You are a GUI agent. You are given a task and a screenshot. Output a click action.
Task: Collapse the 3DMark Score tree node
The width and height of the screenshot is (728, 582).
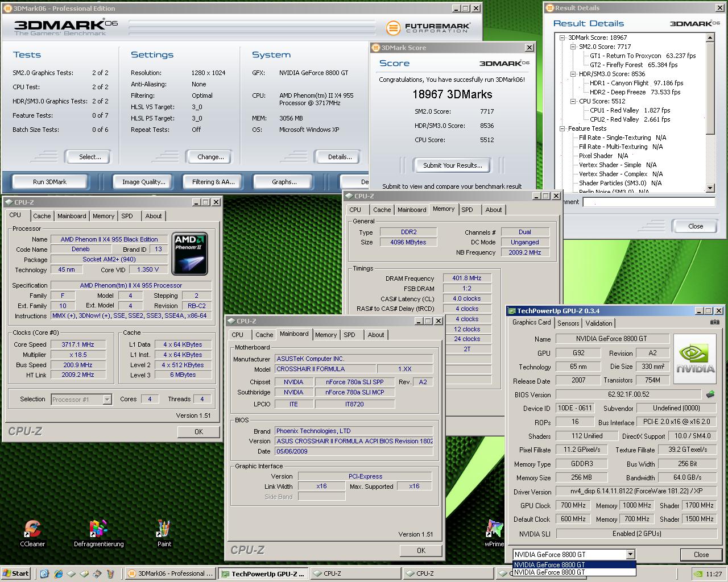562,38
